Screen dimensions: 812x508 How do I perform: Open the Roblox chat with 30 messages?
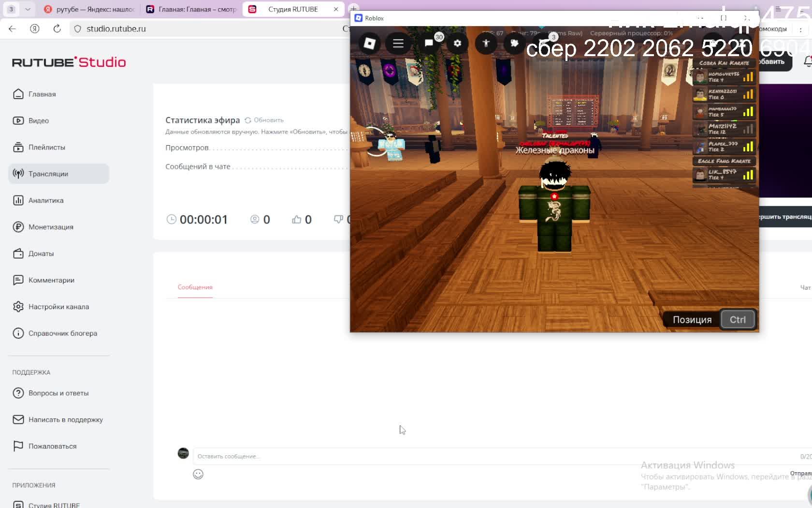(x=429, y=44)
